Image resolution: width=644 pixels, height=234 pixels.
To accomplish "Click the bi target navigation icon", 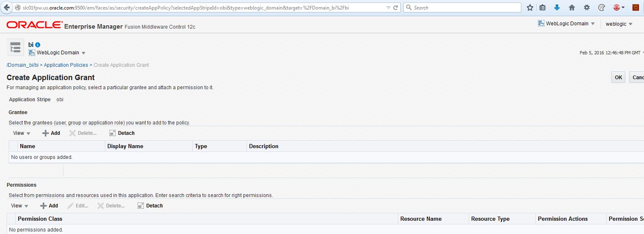I will point(15,47).
